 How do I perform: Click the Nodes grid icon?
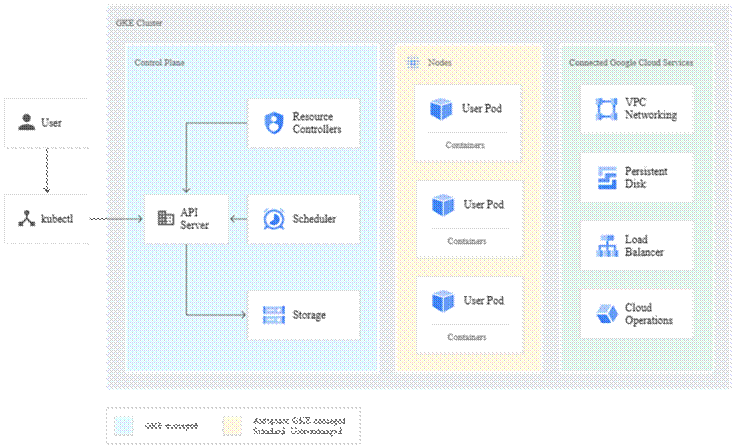pos(413,62)
